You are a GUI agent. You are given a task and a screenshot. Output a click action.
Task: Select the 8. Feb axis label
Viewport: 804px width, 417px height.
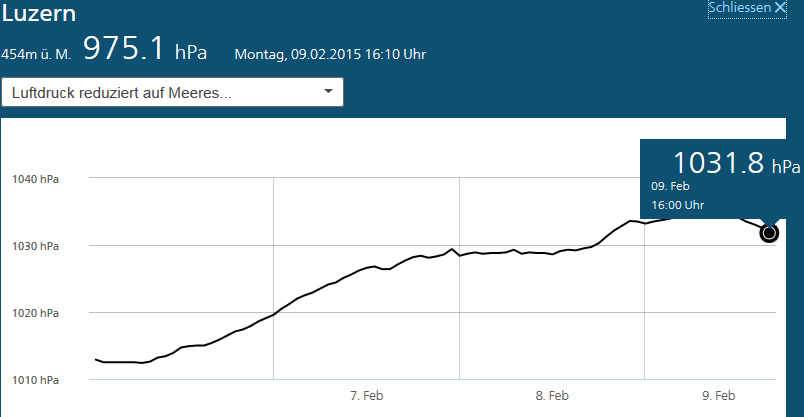click(552, 396)
